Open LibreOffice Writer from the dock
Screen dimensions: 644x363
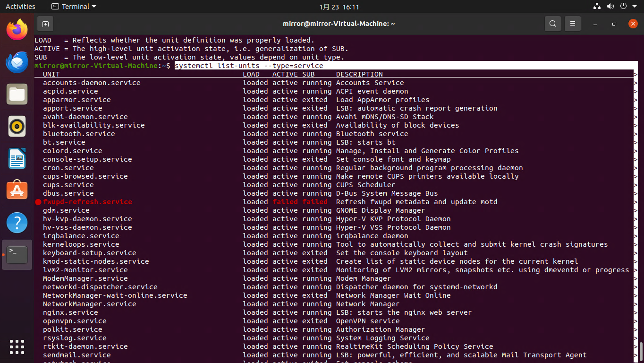[x=17, y=158]
